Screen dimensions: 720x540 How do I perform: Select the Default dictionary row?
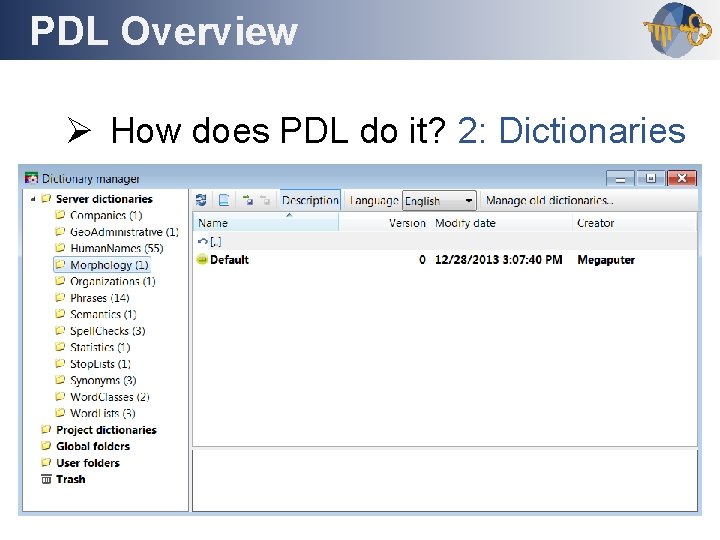coord(444,260)
